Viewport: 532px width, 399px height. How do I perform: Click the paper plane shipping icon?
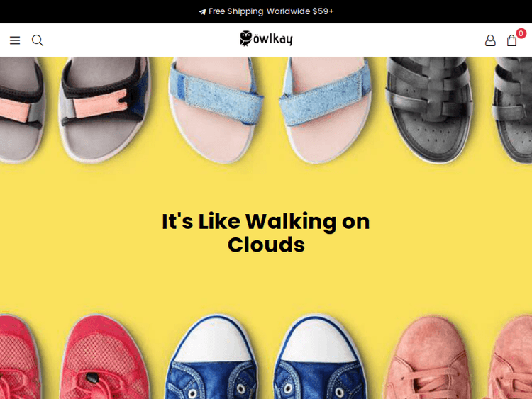(x=202, y=12)
